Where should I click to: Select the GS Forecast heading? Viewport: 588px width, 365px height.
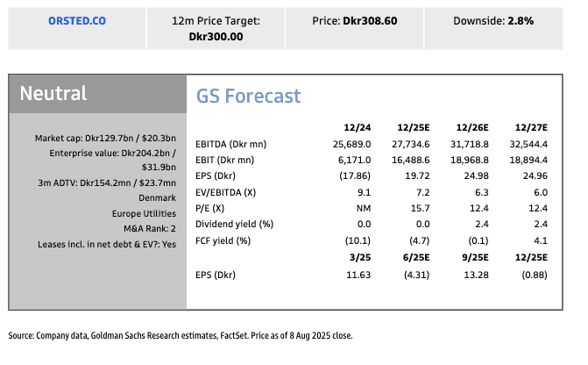(248, 96)
